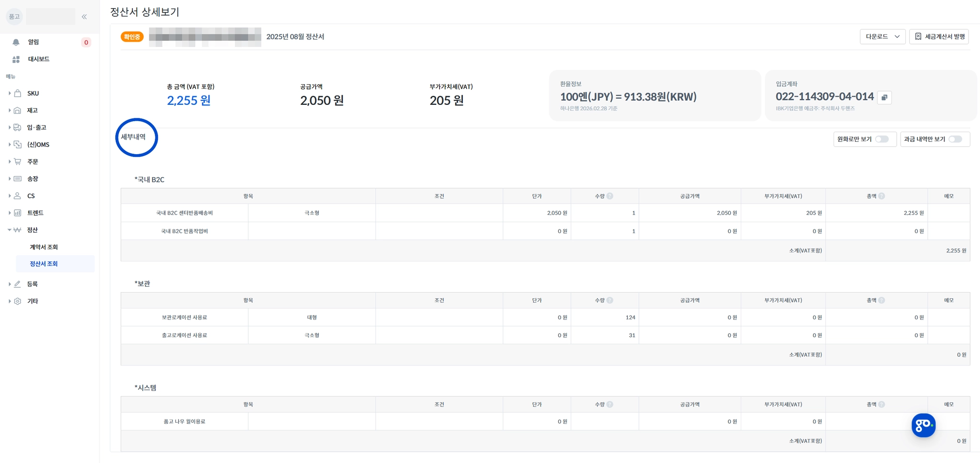
Task: Click the account number 022-114309-04-014
Action: (x=824, y=97)
